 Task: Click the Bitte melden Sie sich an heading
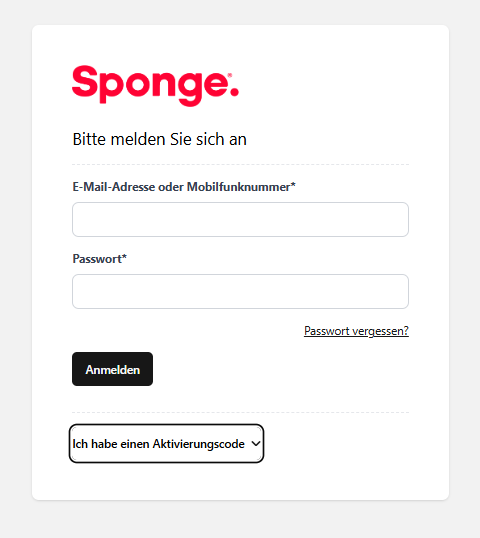[160, 139]
